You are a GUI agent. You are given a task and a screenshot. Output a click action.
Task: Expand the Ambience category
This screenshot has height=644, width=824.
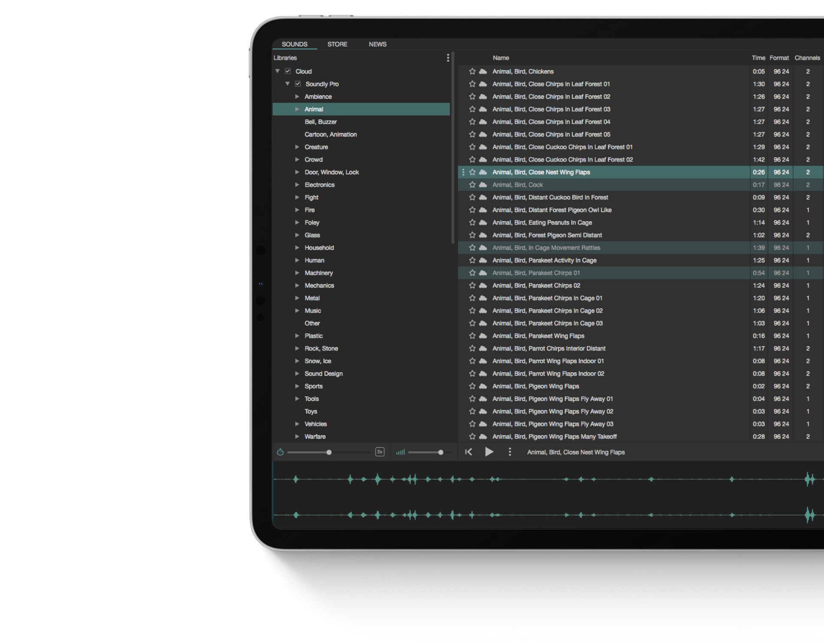297,97
